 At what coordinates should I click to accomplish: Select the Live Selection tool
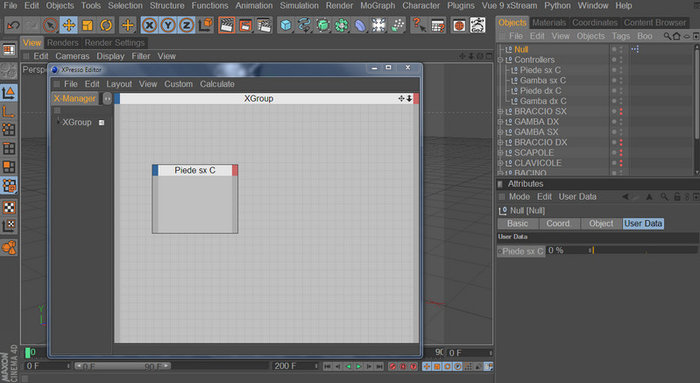click(50, 25)
